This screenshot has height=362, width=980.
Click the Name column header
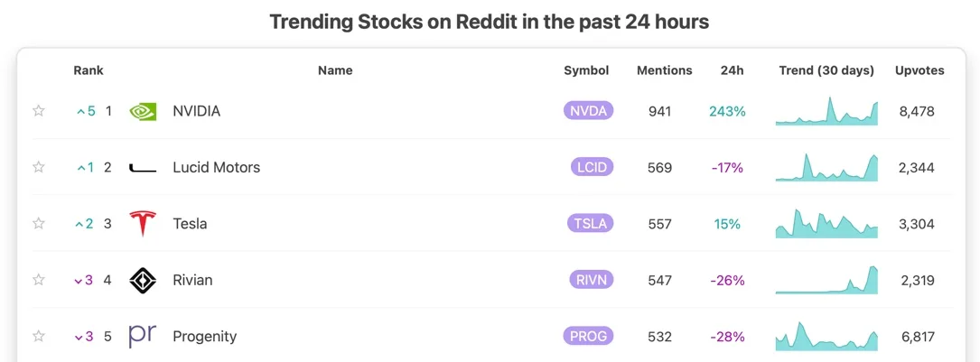335,70
